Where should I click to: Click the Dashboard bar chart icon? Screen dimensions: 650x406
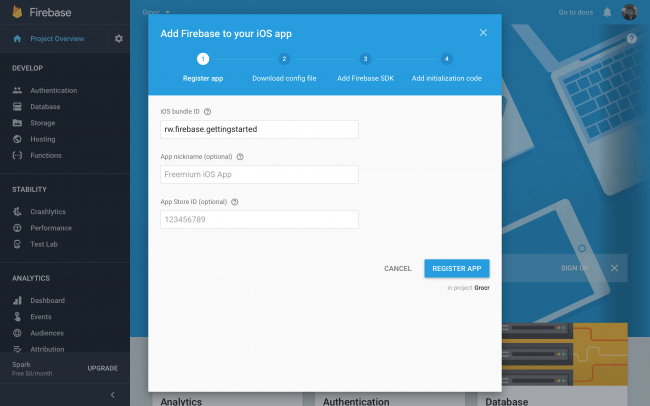pyautogui.click(x=17, y=300)
